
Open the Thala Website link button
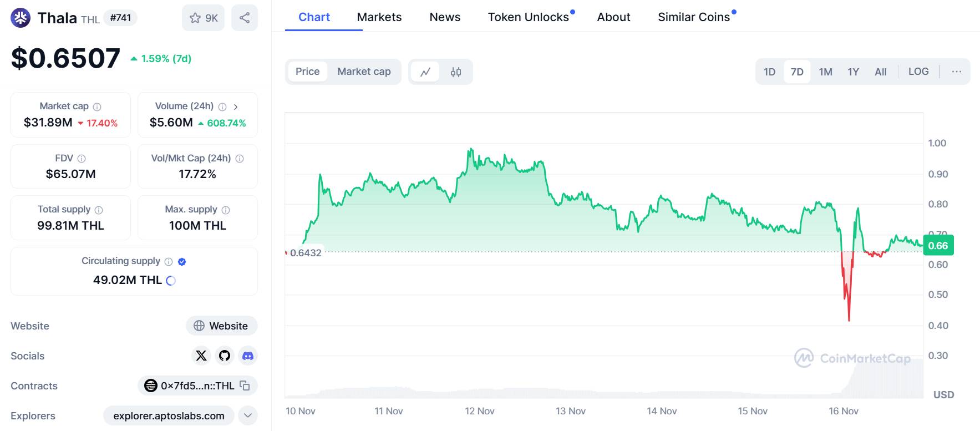tap(222, 326)
